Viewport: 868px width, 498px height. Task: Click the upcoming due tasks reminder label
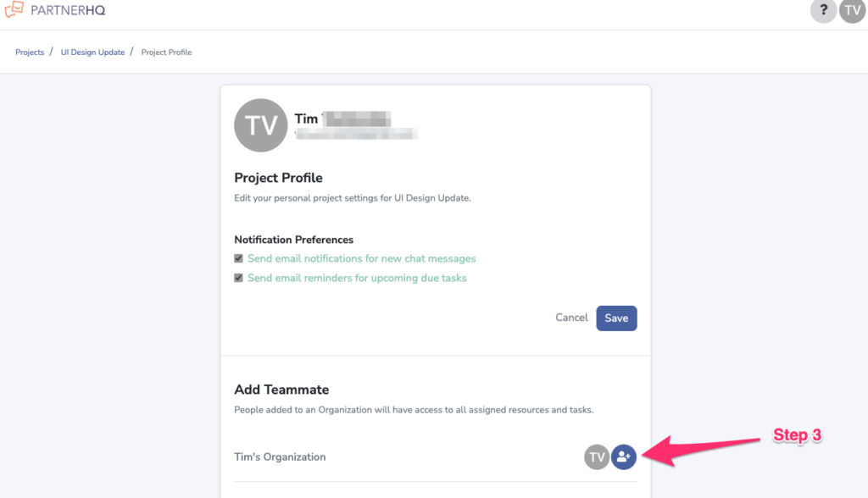[x=357, y=278]
